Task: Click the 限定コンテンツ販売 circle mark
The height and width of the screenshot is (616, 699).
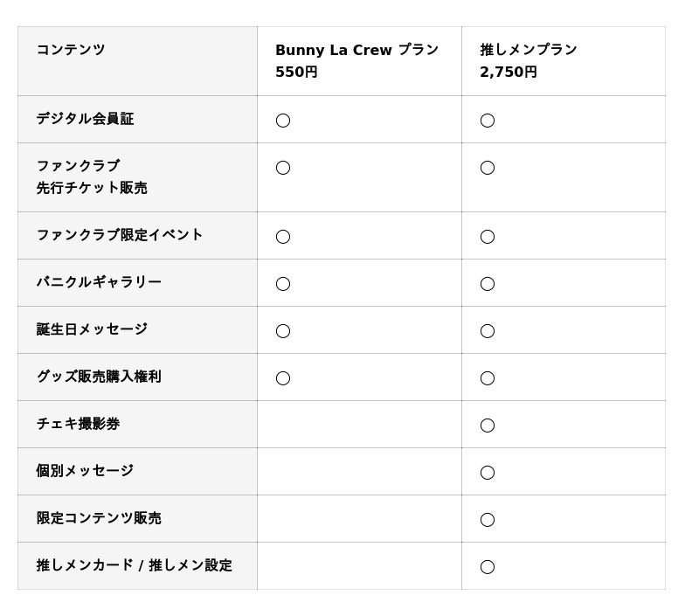Action: [488, 520]
